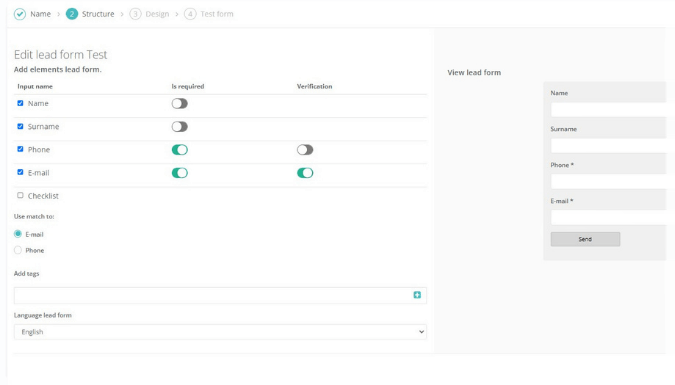Click the Structure step number 2 icon
This screenshot has height=385, width=675.
click(72, 14)
